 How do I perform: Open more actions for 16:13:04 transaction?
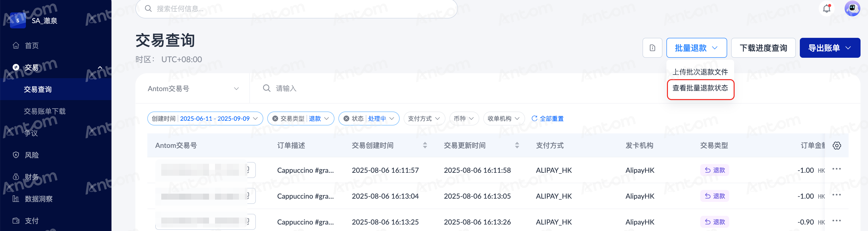point(836,195)
